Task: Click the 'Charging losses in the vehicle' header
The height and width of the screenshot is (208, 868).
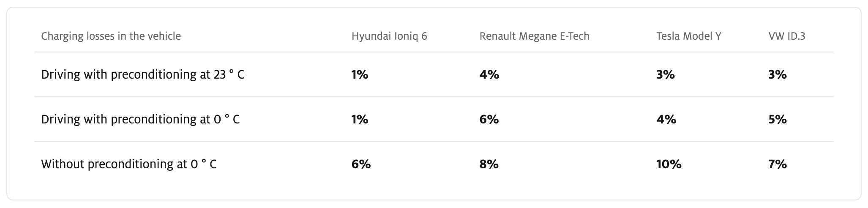Action: 111,36
